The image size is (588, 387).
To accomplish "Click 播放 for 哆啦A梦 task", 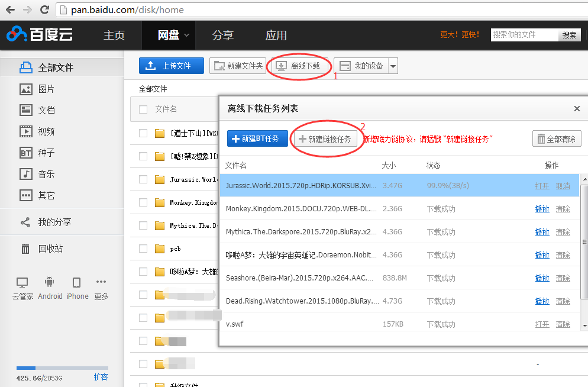I will pyautogui.click(x=542, y=255).
